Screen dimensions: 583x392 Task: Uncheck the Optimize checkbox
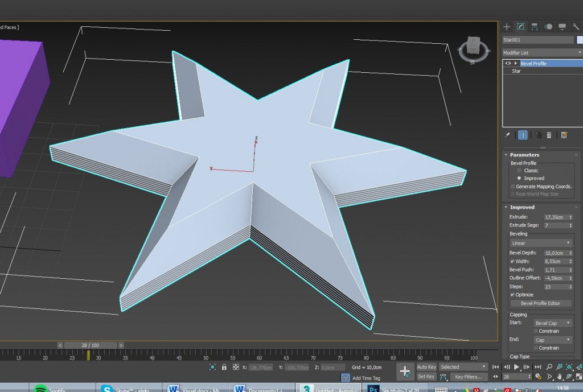point(511,294)
